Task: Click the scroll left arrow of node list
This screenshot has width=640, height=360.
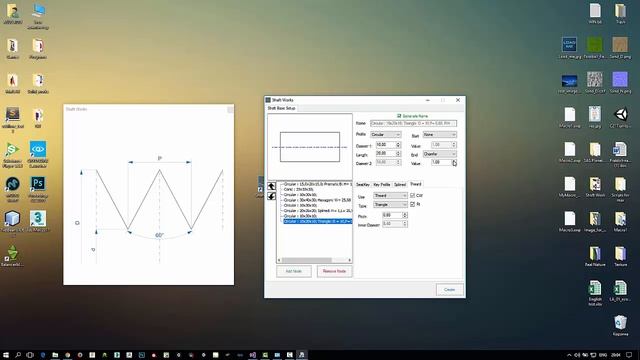Action: [x=279, y=260]
